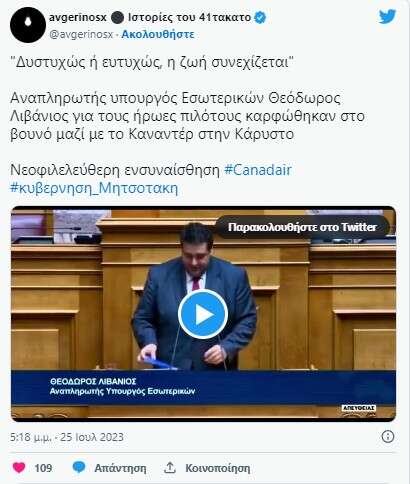Open the tweet info circle icon
410x484 pixels.
(x=388, y=436)
